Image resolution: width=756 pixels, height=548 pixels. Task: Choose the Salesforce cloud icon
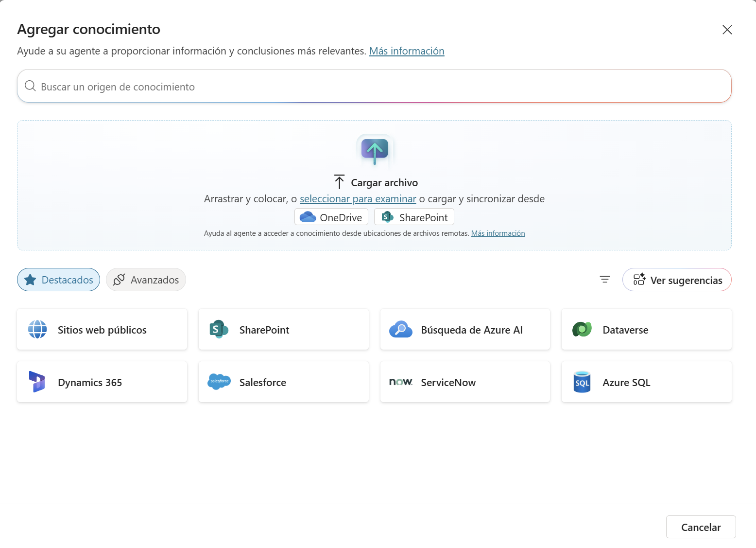pos(219,382)
